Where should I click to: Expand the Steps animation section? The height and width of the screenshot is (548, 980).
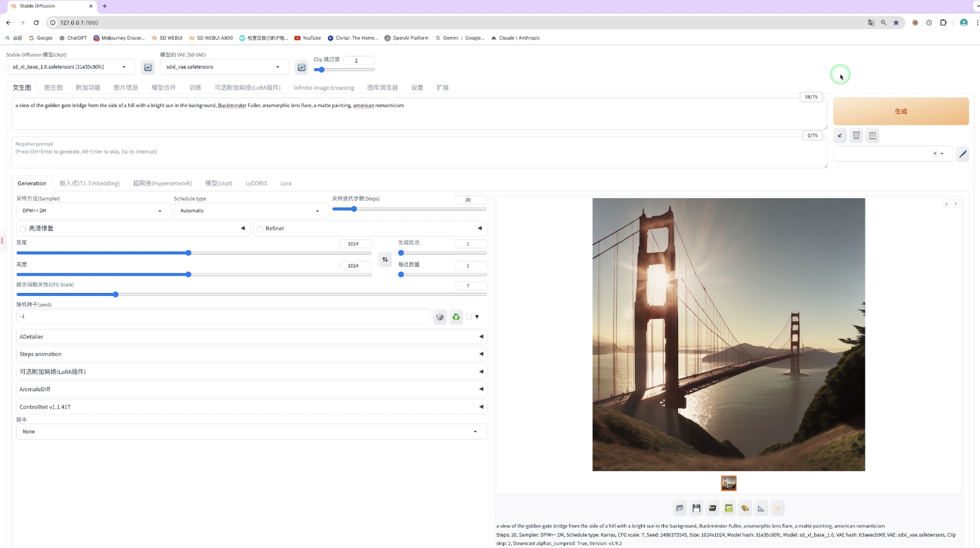251,354
